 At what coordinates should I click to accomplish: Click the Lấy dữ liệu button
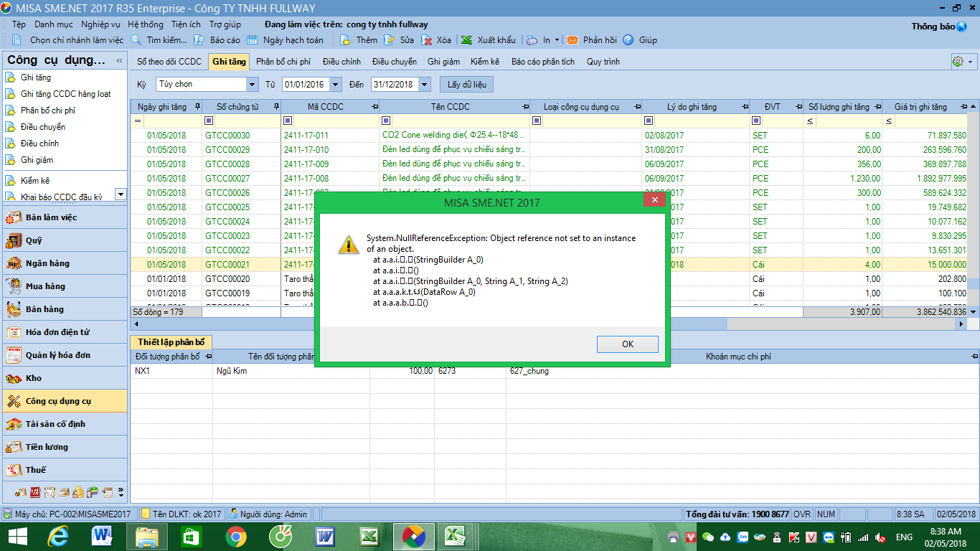tap(466, 85)
